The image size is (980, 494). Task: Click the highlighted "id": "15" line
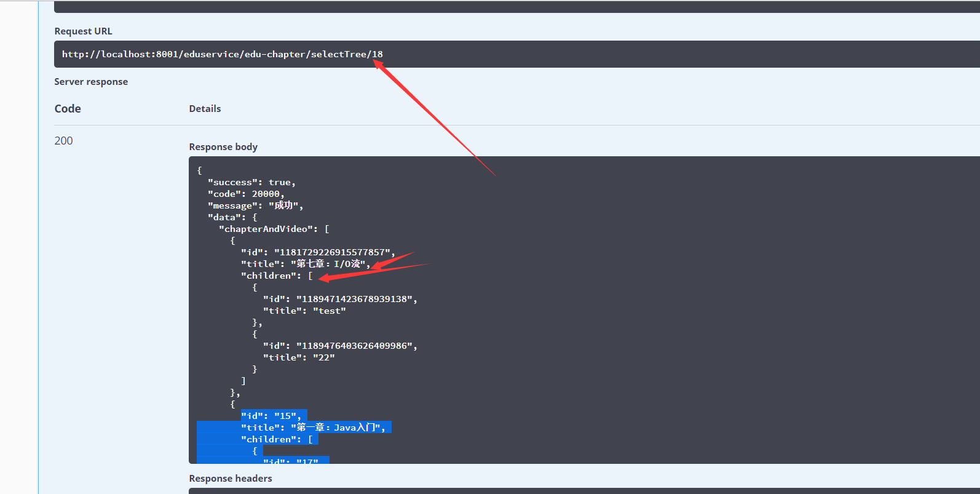[x=271, y=416]
